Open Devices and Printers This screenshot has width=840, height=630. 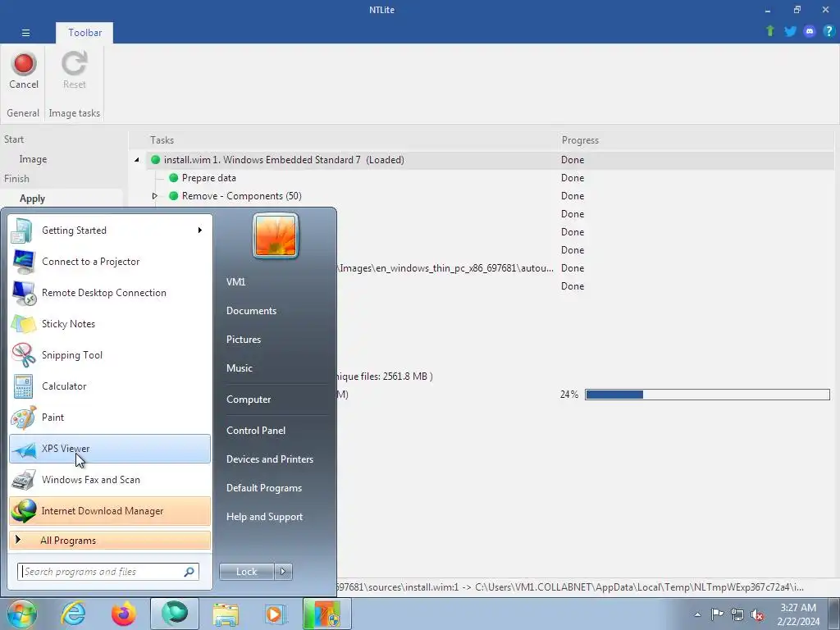tap(269, 459)
